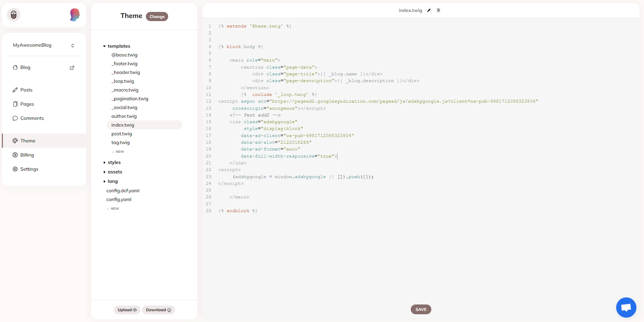Open author.twig template
The height and width of the screenshot is (322, 644).
coord(124,116)
